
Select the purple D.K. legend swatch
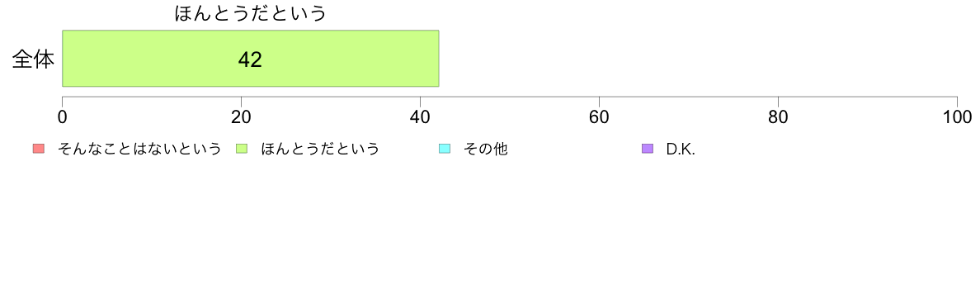[648, 149]
